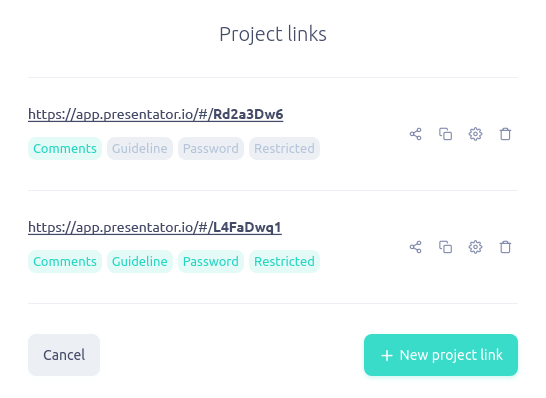
Task: Click the Cancel button
Action: [64, 355]
